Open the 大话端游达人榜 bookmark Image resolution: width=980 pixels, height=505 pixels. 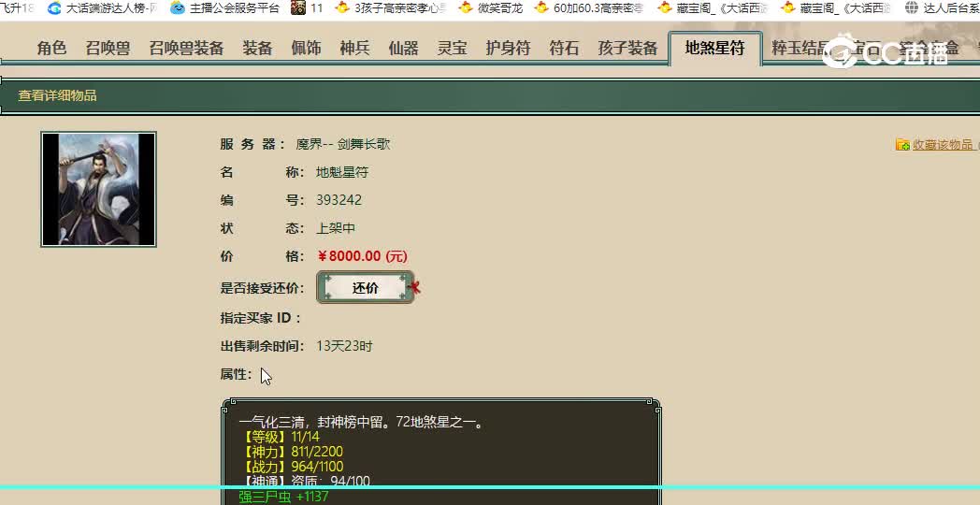point(102,8)
